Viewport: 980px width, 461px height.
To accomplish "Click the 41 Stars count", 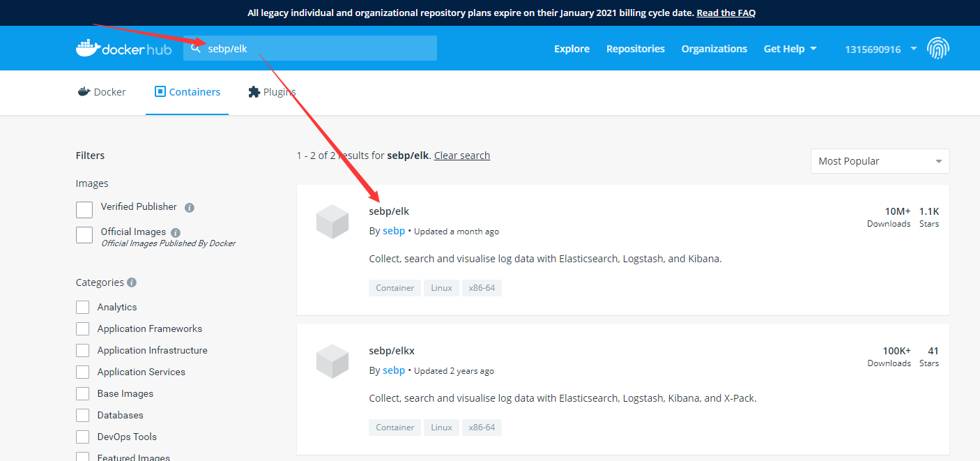I will pos(929,356).
